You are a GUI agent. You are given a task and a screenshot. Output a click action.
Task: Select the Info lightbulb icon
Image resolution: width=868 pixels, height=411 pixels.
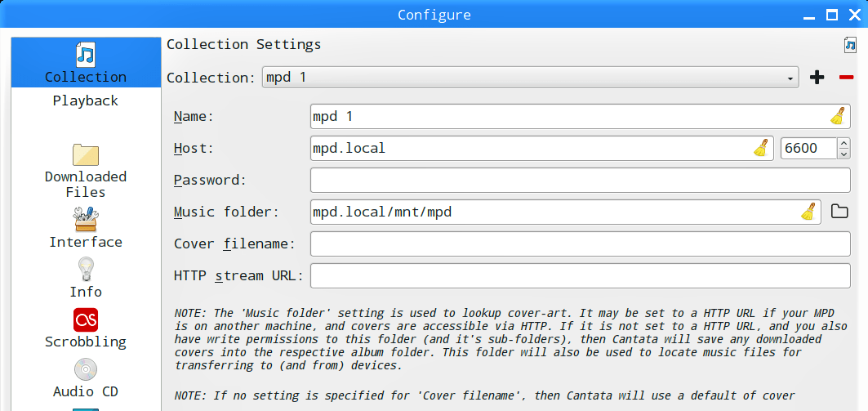pyautogui.click(x=86, y=270)
